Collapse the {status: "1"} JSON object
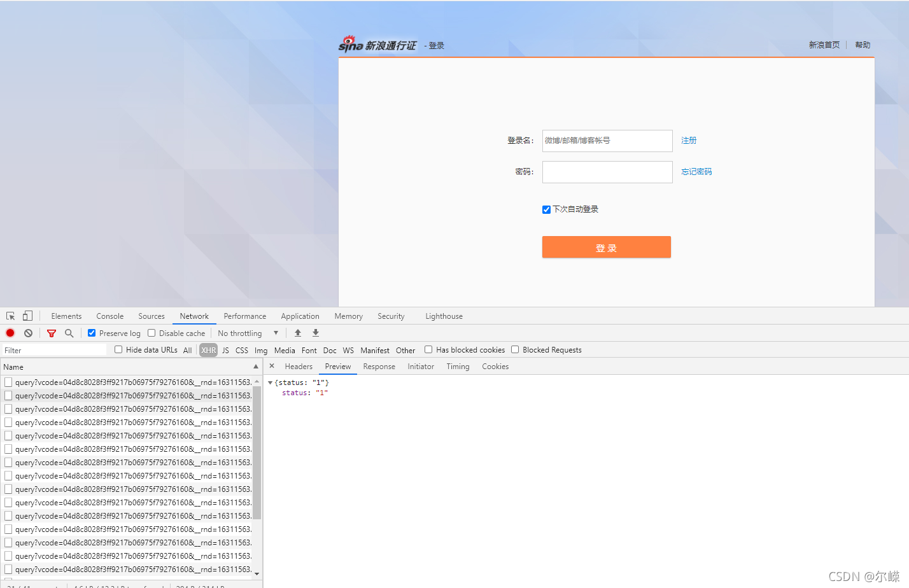909x588 pixels. coord(270,382)
